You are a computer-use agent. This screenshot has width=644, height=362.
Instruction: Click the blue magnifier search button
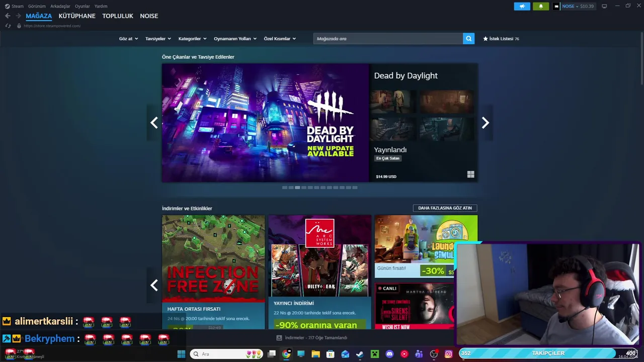(468, 39)
